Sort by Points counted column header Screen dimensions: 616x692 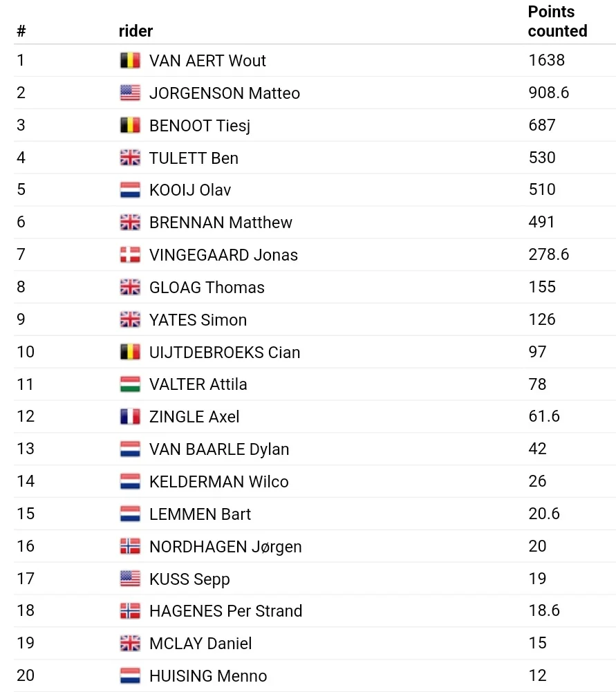[557, 21]
